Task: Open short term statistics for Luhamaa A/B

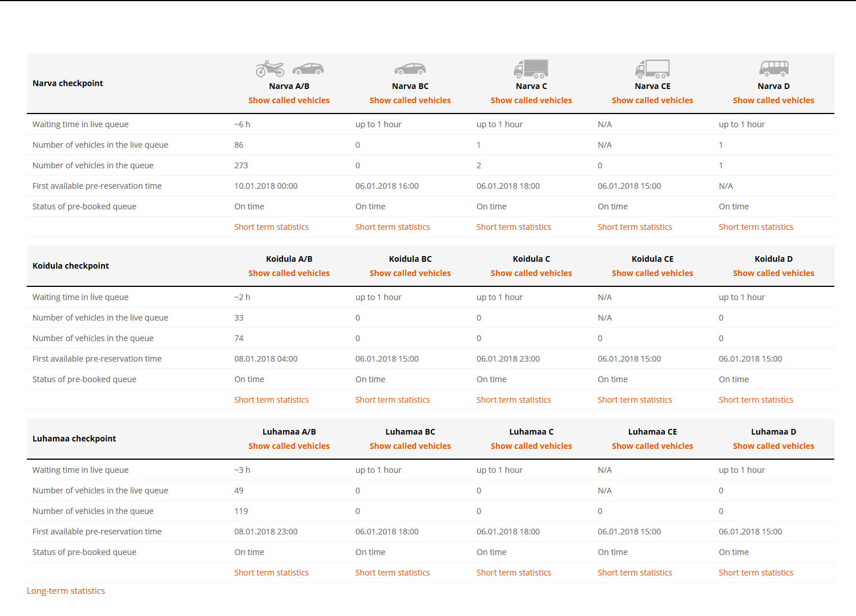Action: 272,573
